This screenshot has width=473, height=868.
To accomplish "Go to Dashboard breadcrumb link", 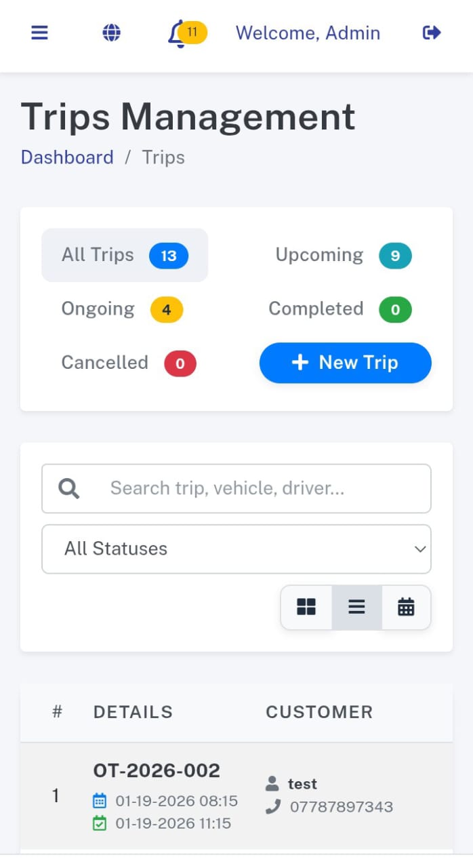I will 67,157.
